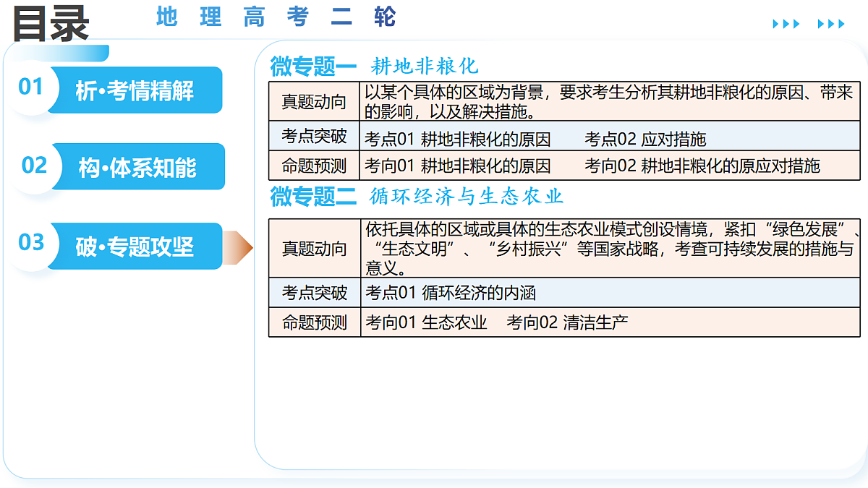The image size is (868, 488).
Task: Click 考向02 清洁生产
Action: pos(567,322)
